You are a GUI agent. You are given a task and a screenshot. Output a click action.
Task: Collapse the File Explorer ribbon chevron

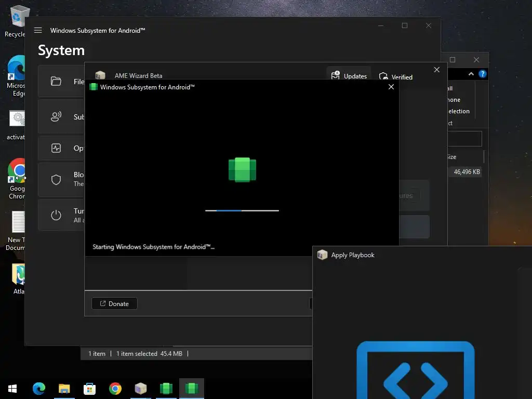coord(471,74)
